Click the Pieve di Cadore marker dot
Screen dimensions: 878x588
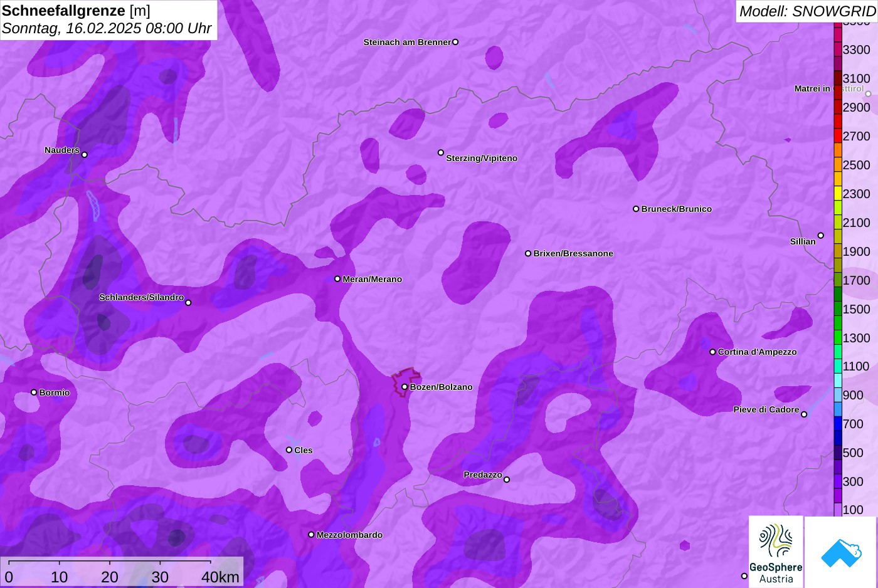pyautogui.click(x=804, y=414)
